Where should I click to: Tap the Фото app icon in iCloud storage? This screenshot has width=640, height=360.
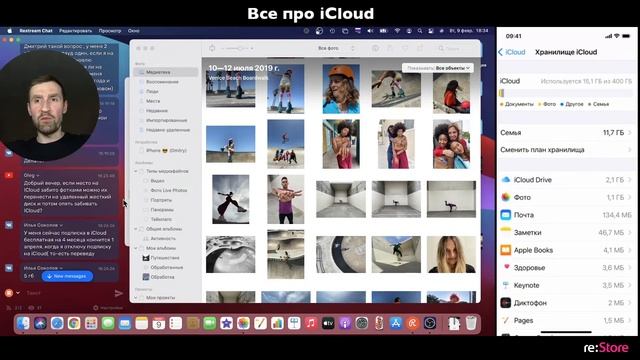click(x=506, y=197)
